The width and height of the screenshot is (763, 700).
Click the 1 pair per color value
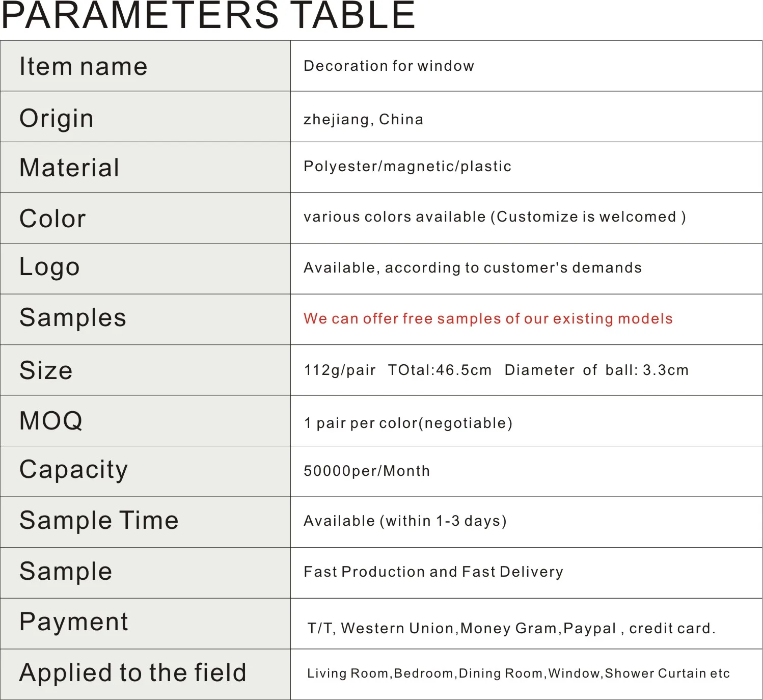(408, 423)
